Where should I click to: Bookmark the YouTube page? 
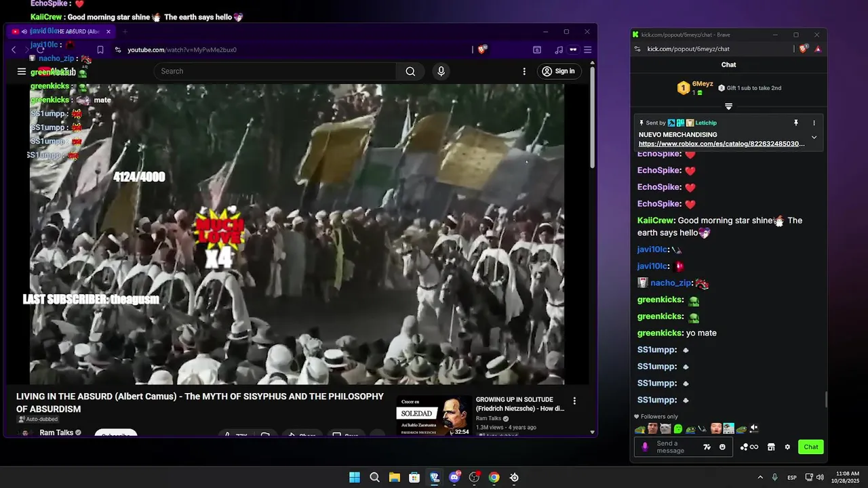(100, 49)
